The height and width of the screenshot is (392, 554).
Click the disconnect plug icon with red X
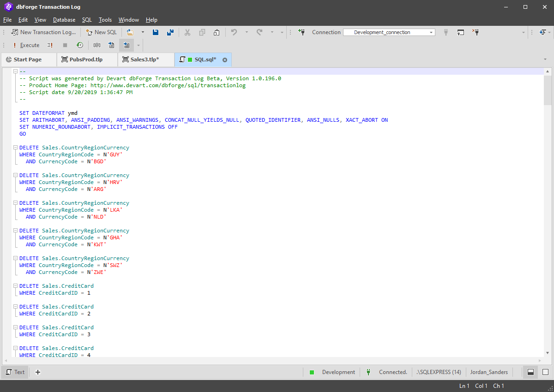click(476, 32)
